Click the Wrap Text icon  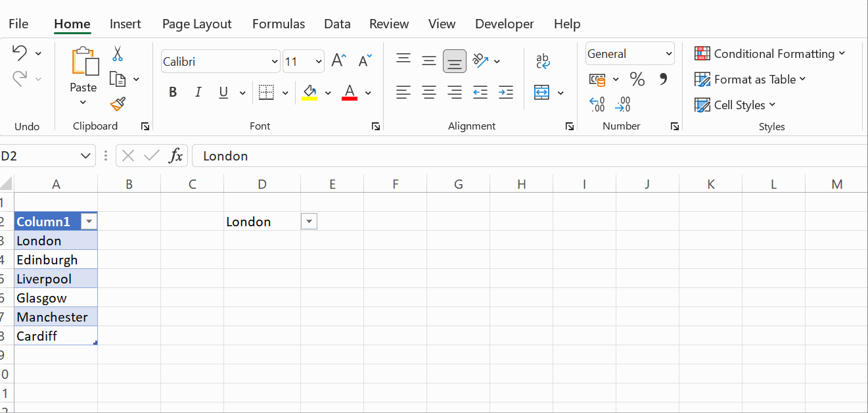[x=543, y=61]
